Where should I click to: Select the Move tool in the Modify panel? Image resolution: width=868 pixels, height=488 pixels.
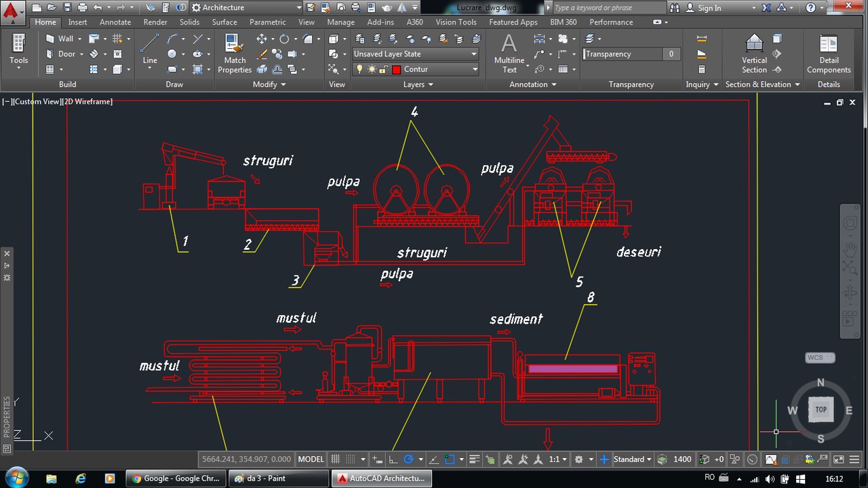tap(262, 39)
